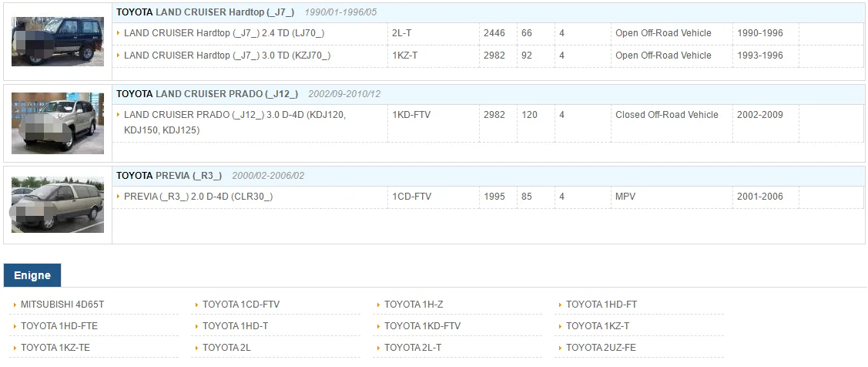The image size is (868, 367).
Task: Open TOYOTA 1CD-FTV engine link
Action: (x=241, y=305)
